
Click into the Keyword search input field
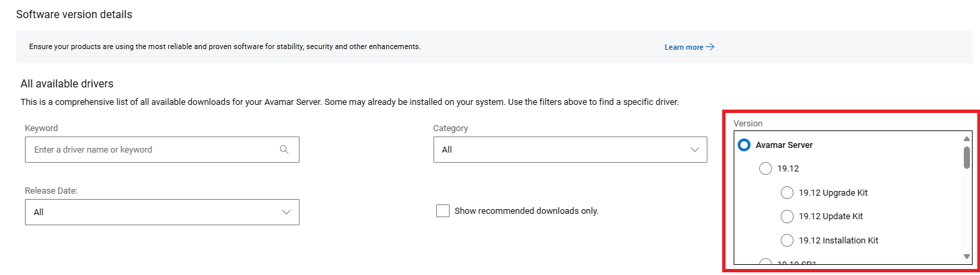151,150
